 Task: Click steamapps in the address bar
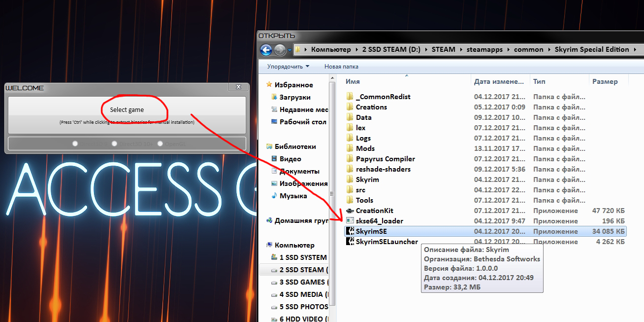484,49
